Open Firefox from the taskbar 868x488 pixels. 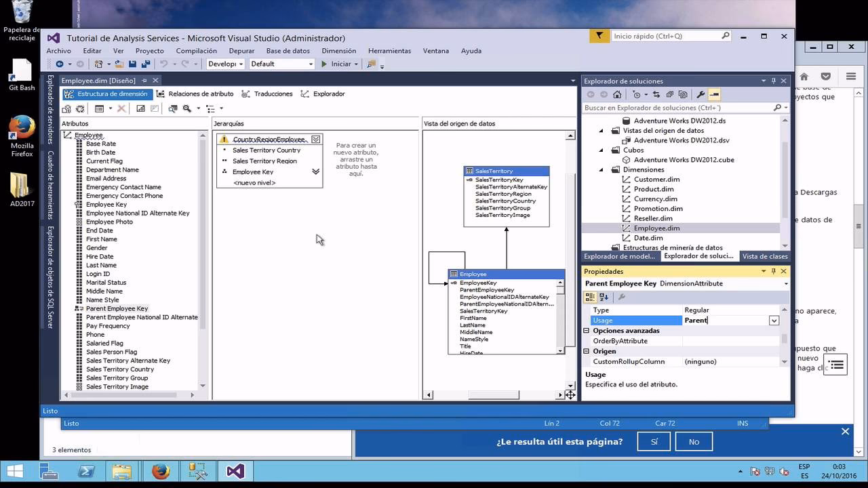[x=161, y=472]
